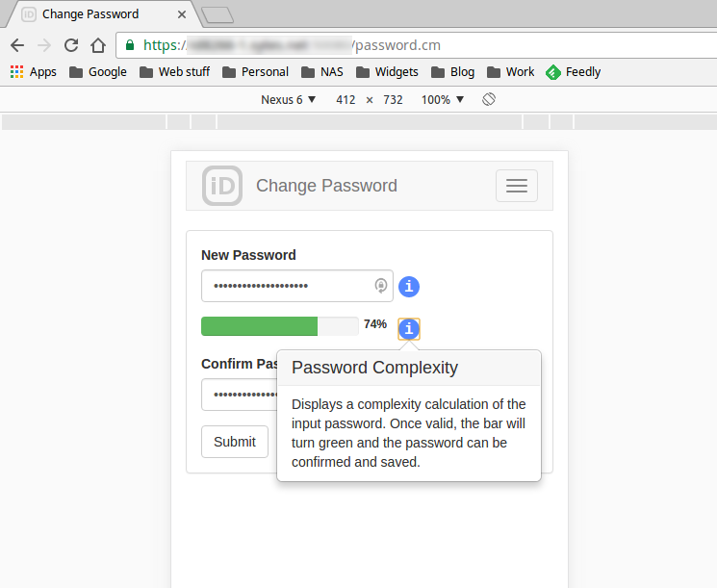Toggle the hamburger navigation menu

click(517, 186)
